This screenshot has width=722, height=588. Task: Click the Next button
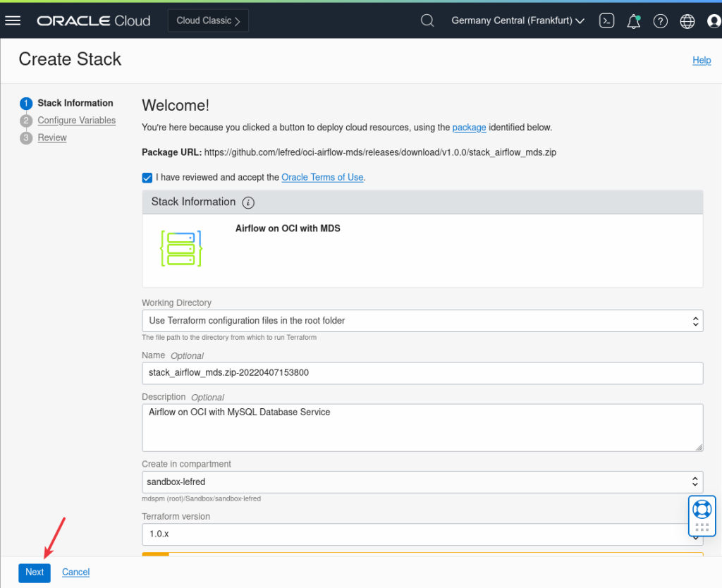[35, 572]
